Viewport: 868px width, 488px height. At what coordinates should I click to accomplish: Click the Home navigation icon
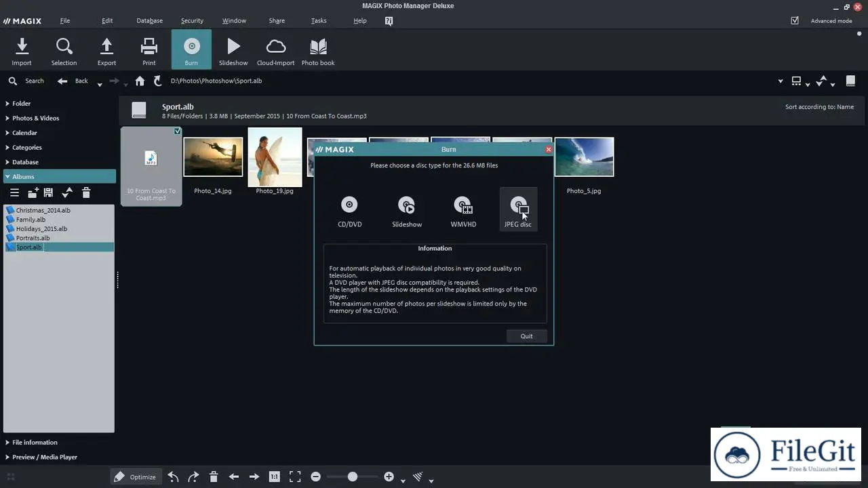(140, 81)
